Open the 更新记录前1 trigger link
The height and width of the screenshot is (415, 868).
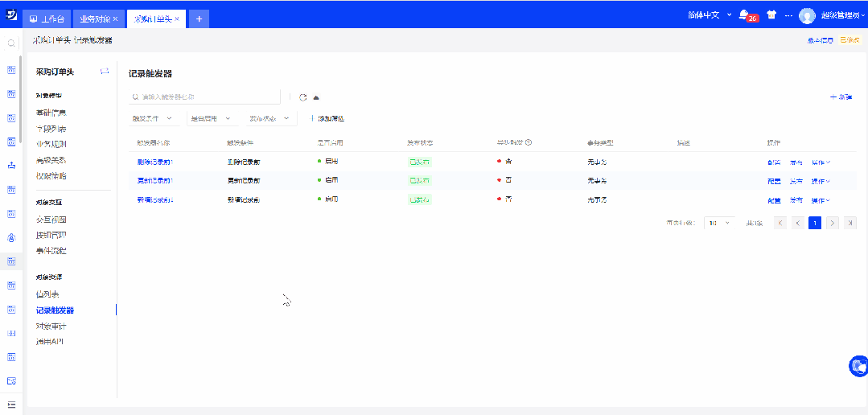155,180
